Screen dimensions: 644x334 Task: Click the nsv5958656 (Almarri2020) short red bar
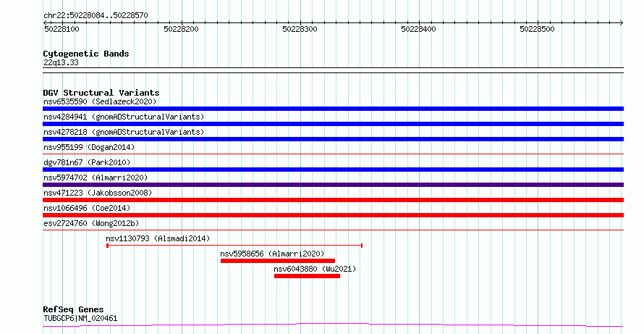[278, 261]
